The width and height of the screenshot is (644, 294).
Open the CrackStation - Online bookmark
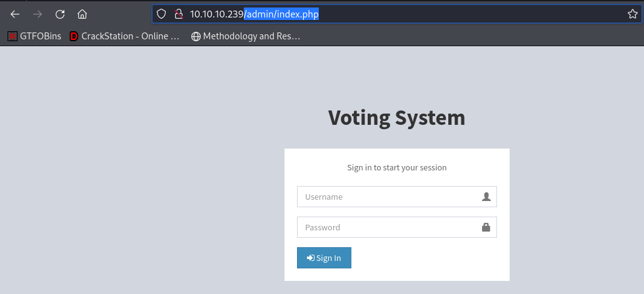pyautogui.click(x=125, y=36)
